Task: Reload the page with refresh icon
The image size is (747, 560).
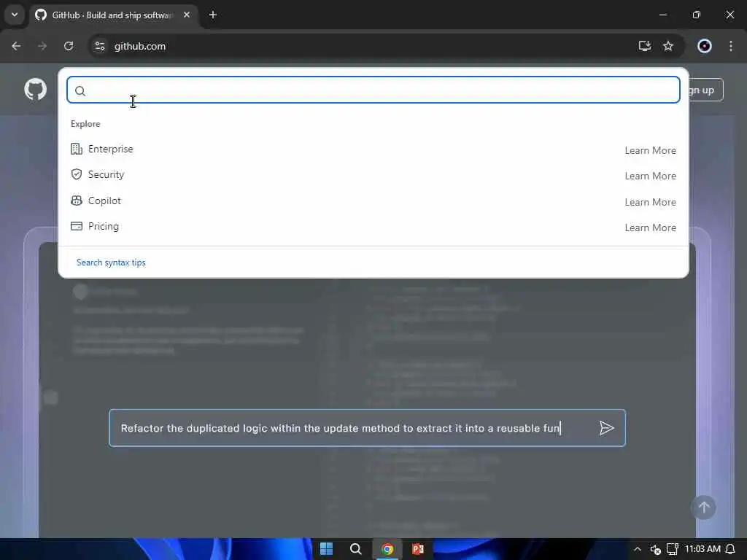Action: point(69,46)
